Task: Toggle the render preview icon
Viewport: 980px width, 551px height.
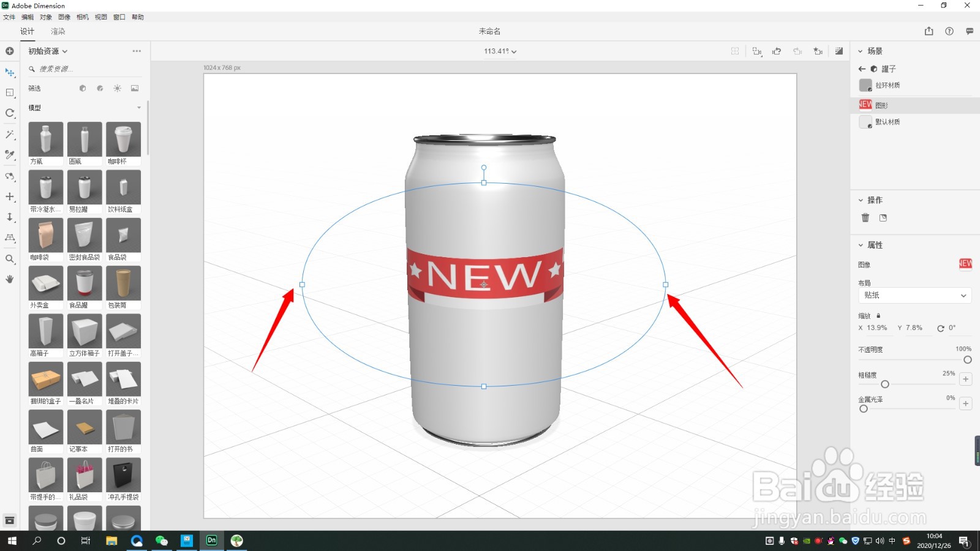Action: pos(839,51)
